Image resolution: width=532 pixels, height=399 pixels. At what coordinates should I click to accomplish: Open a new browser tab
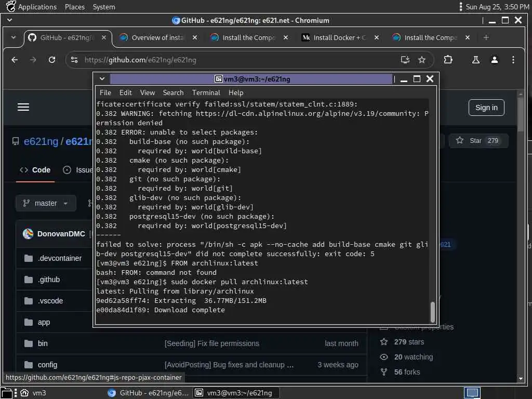click(x=486, y=37)
